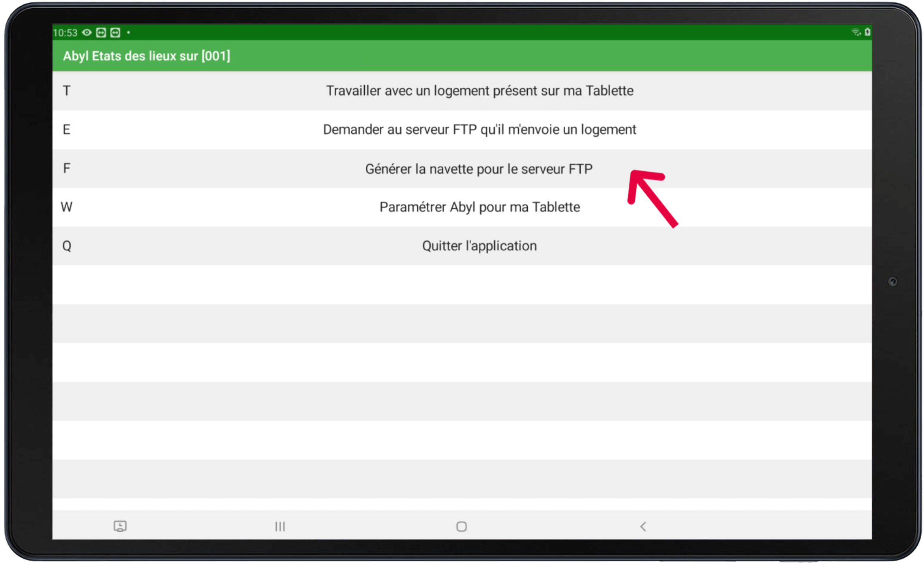Tap the T shortcut letter

67,91
